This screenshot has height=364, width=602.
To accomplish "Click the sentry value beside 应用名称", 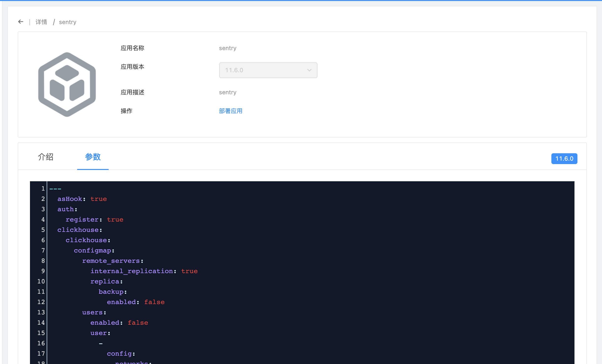I will click(x=228, y=48).
